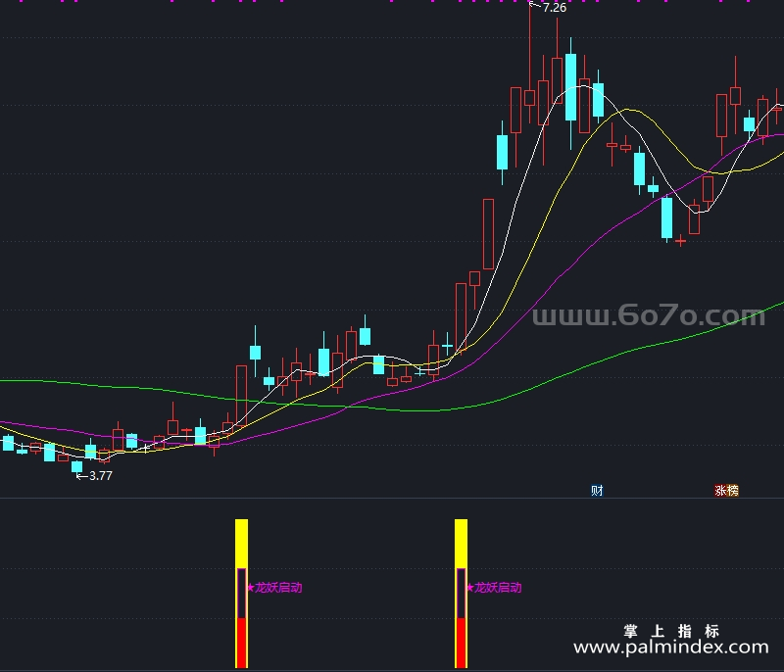Click the first 龙妖启动 signal label

[274, 588]
